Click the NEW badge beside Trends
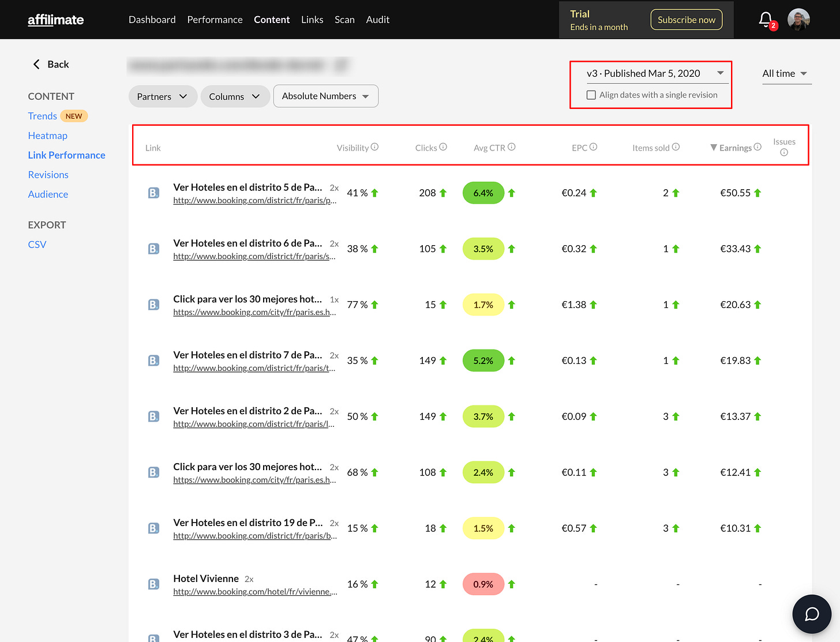 click(x=74, y=116)
